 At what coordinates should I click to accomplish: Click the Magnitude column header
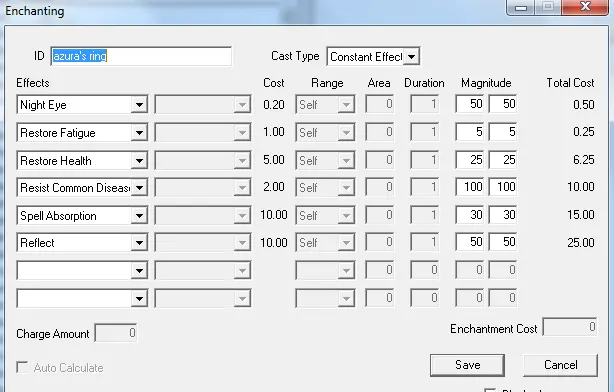[486, 83]
